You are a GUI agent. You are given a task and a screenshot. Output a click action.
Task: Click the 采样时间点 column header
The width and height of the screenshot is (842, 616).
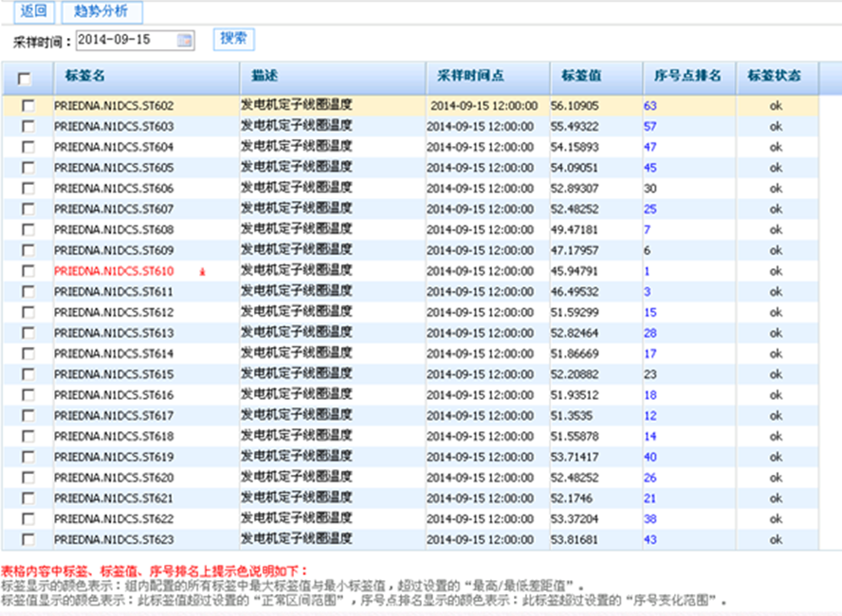point(487,78)
